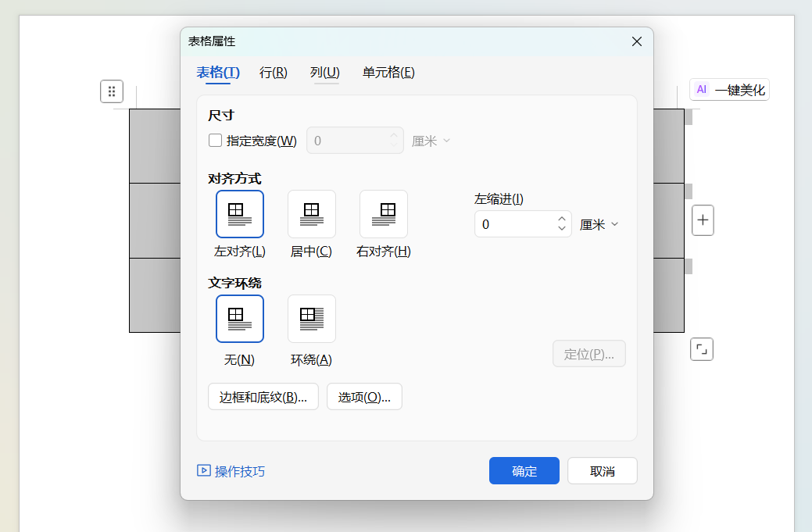Select the 左对齐 table alignment icon

[239, 213]
